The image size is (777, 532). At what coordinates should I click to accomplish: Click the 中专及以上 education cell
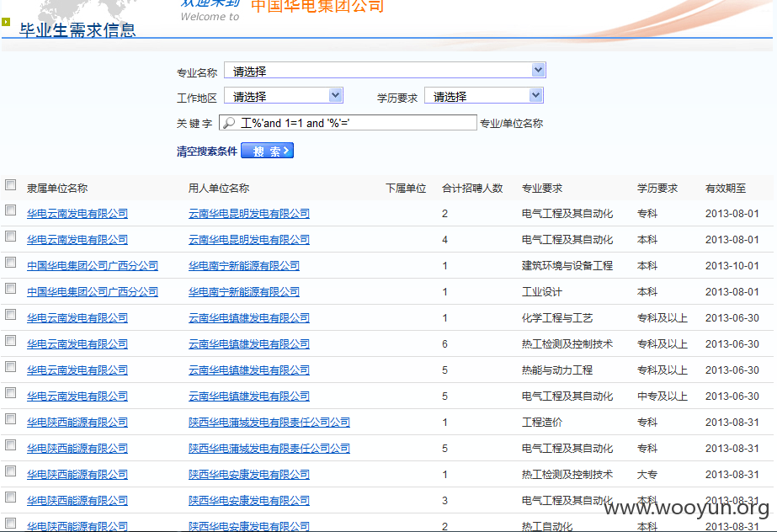[x=662, y=396]
